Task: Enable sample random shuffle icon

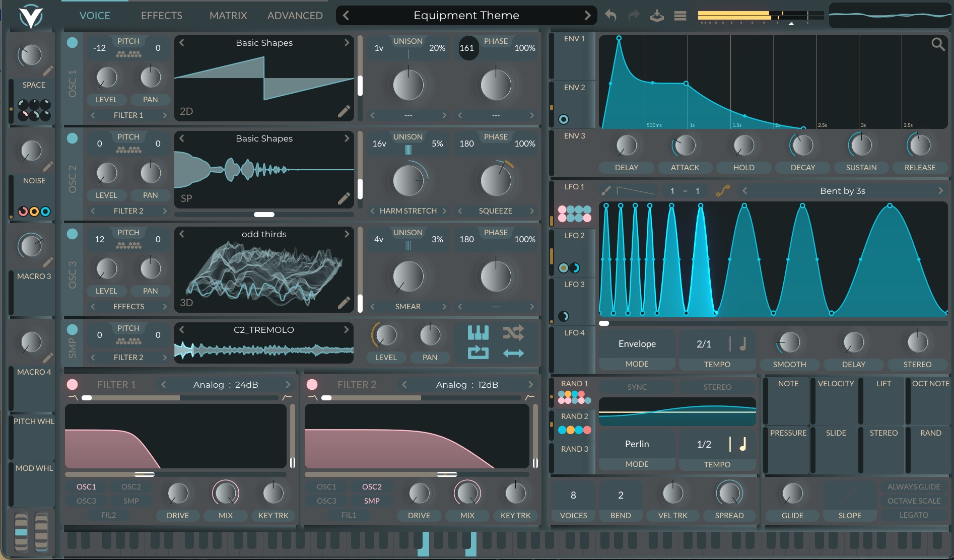Action: (x=513, y=333)
